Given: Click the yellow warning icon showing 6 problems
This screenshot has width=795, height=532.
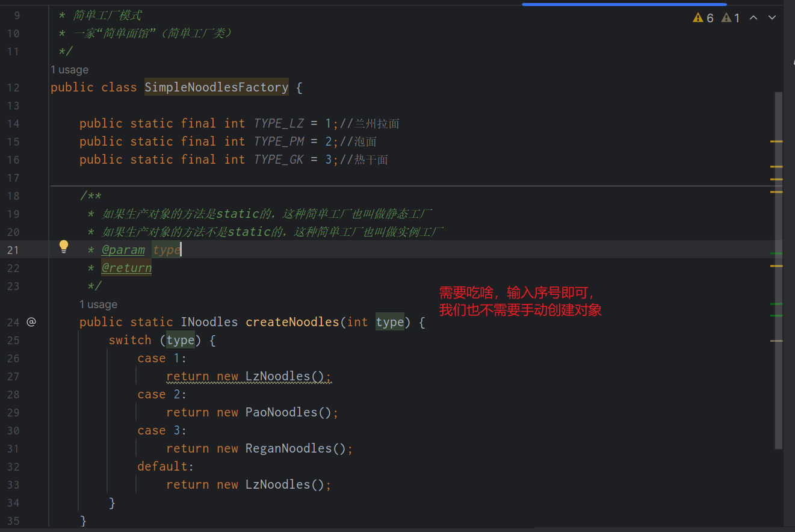Looking at the screenshot, I should (703, 18).
